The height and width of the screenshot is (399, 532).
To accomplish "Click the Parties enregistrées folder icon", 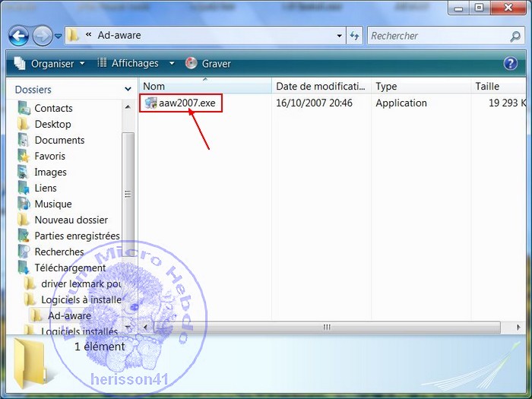I will coord(24,236).
